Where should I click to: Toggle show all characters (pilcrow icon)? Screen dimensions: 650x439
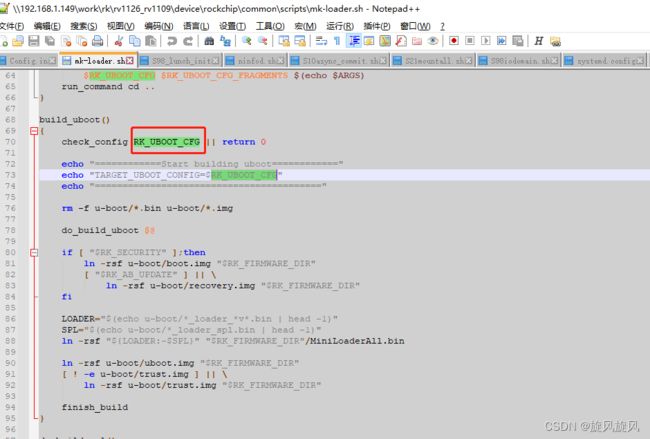click(337, 41)
